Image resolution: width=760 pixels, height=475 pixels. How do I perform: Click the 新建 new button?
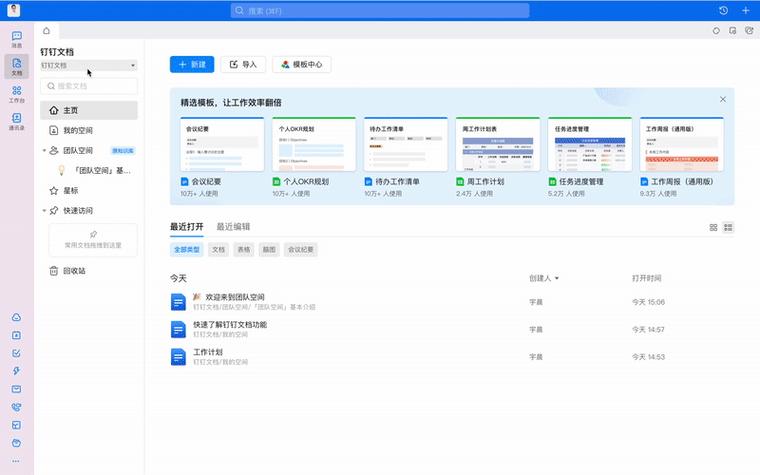(192, 64)
